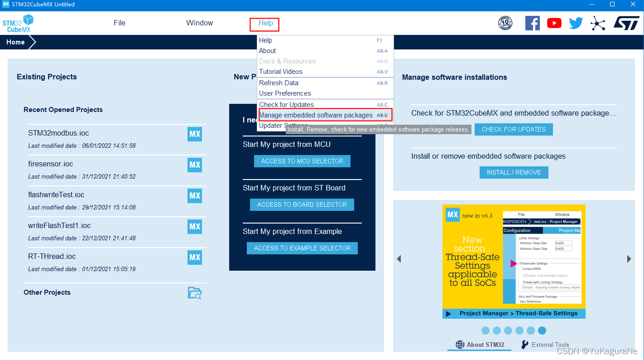Image resolution: width=644 pixels, height=360 pixels.
Task: Click the Other Projects label
Action: pyautogui.click(x=47, y=292)
